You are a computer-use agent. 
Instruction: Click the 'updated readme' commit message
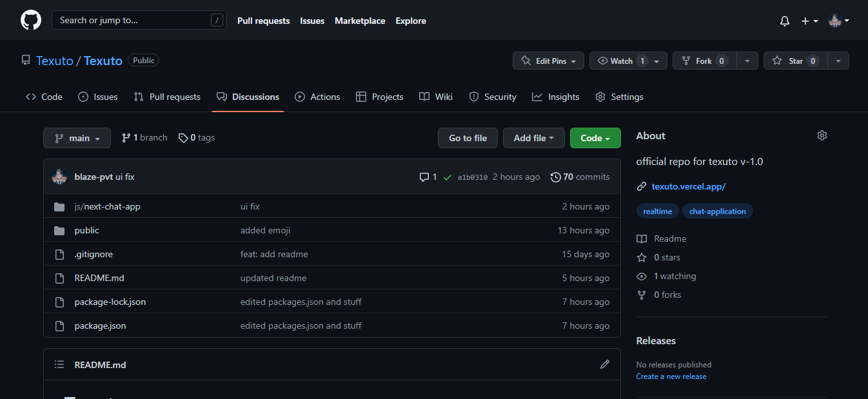273,278
